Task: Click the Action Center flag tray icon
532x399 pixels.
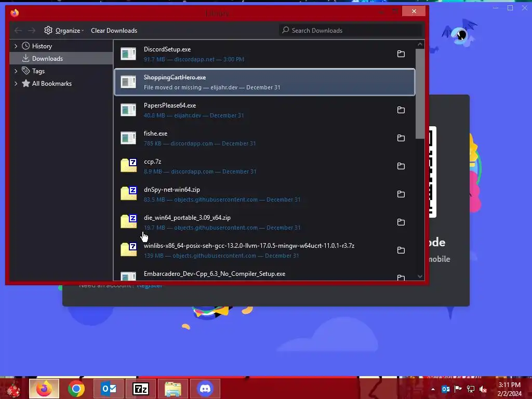Action: click(458, 389)
